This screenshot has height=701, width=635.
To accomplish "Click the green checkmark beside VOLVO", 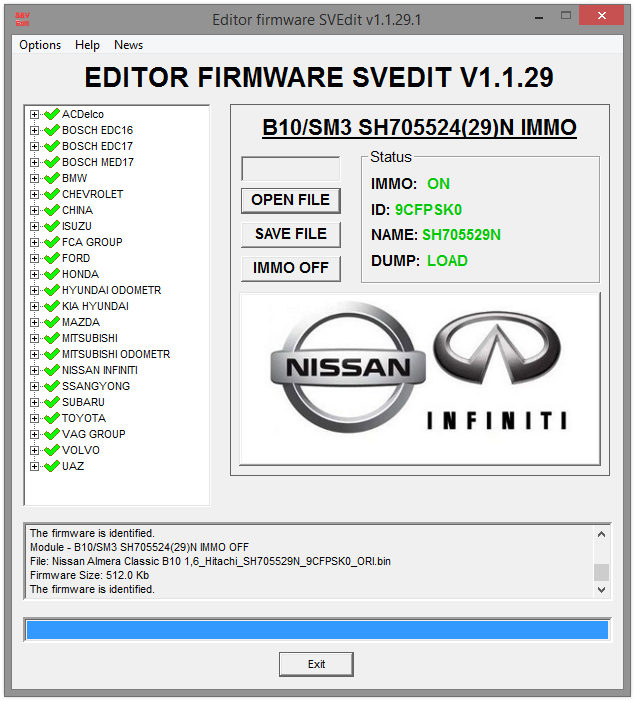I will click(x=52, y=450).
